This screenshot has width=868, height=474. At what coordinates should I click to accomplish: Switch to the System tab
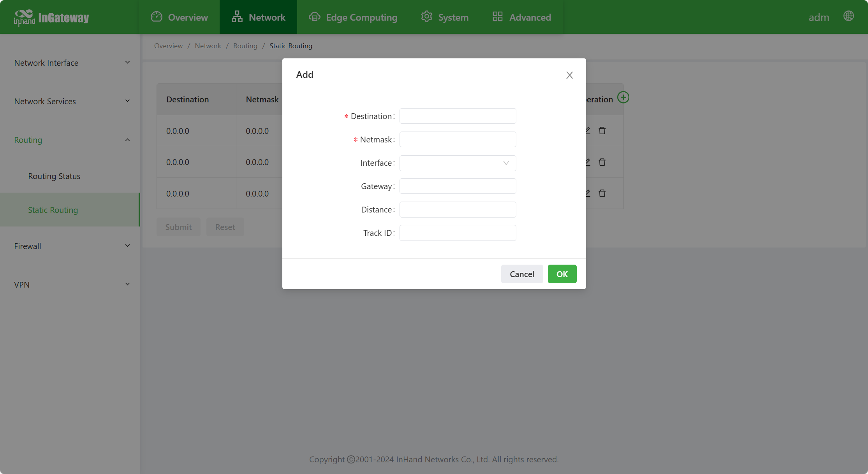click(445, 17)
